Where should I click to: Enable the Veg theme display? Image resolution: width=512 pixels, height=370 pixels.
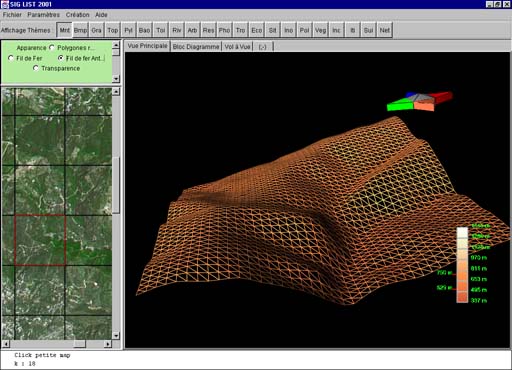point(320,30)
